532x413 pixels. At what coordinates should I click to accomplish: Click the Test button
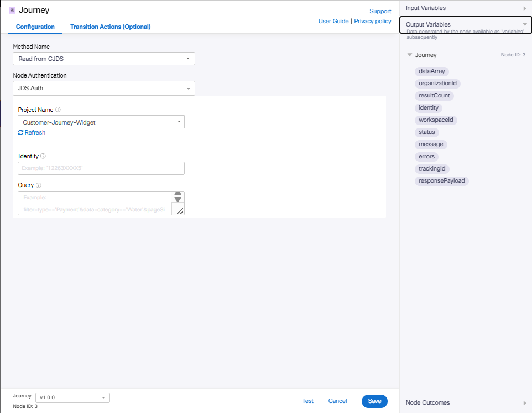[307, 401]
